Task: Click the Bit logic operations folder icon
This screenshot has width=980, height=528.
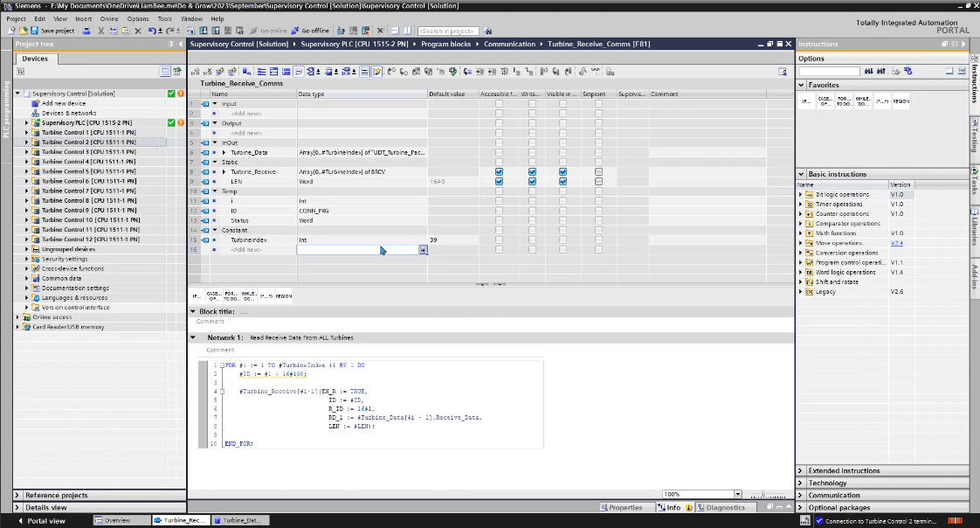Action: coord(810,194)
